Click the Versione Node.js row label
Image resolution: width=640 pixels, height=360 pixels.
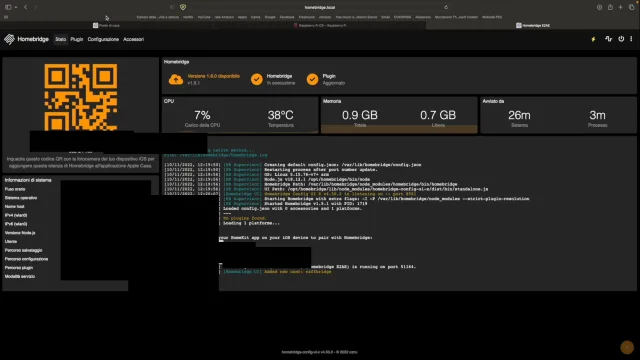click(20, 233)
